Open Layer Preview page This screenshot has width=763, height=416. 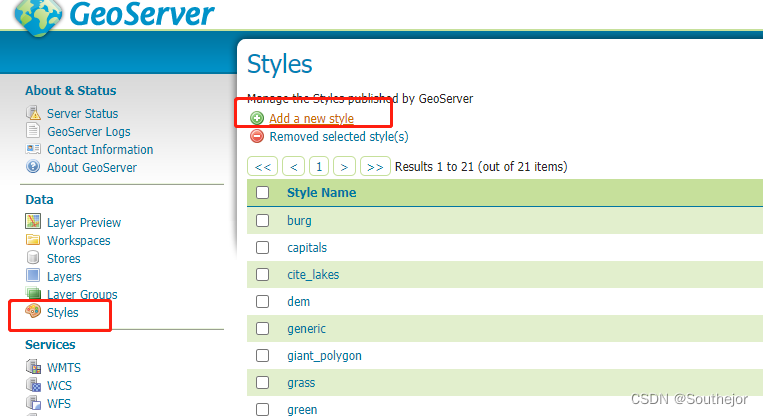pos(84,222)
